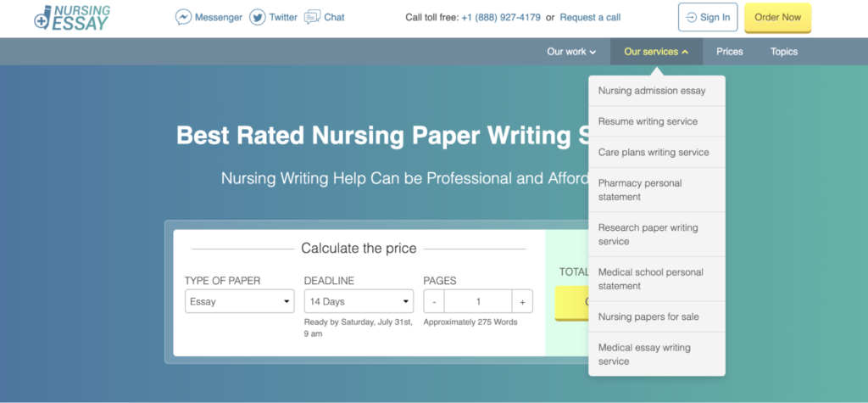
Task: Select Pharmacy personal statement menu item
Action: [657, 190]
